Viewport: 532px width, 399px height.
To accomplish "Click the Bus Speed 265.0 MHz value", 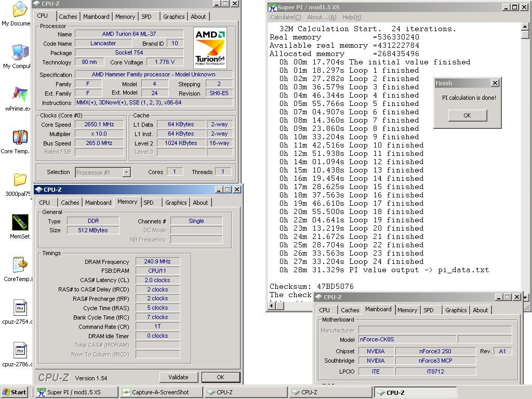I will pyautogui.click(x=99, y=143).
